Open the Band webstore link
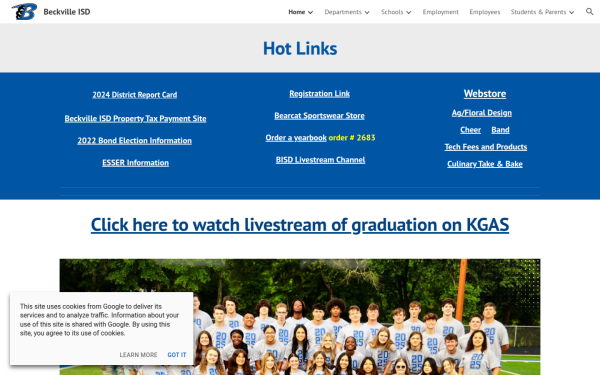The width and height of the screenshot is (600, 375). point(501,130)
